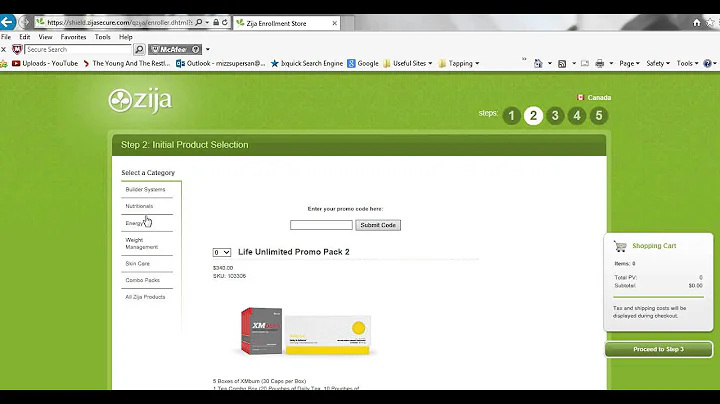
Task: Go to step 1 circle
Action: pos(512,116)
